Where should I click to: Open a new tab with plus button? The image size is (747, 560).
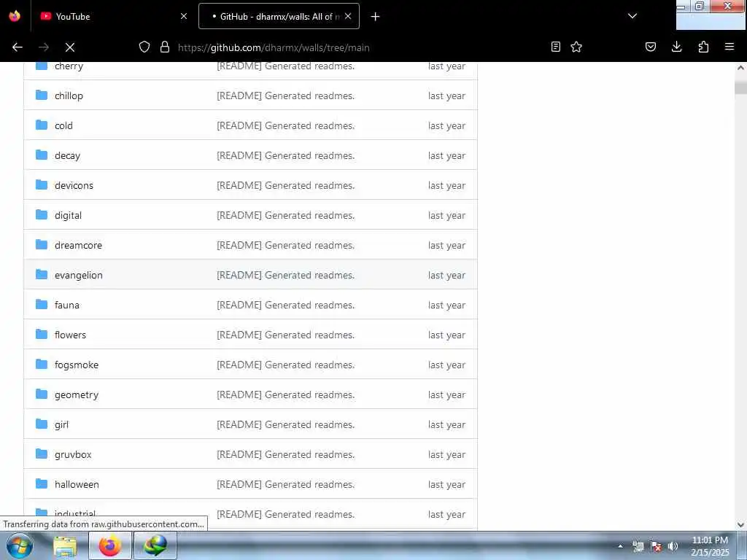pos(376,17)
